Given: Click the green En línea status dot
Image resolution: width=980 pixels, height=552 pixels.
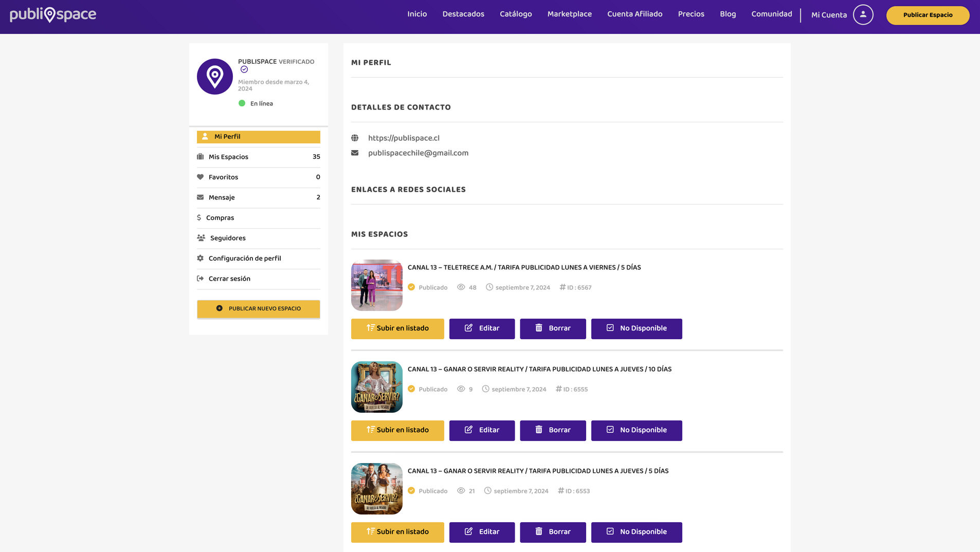Looking at the screenshot, I should (242, 103).
